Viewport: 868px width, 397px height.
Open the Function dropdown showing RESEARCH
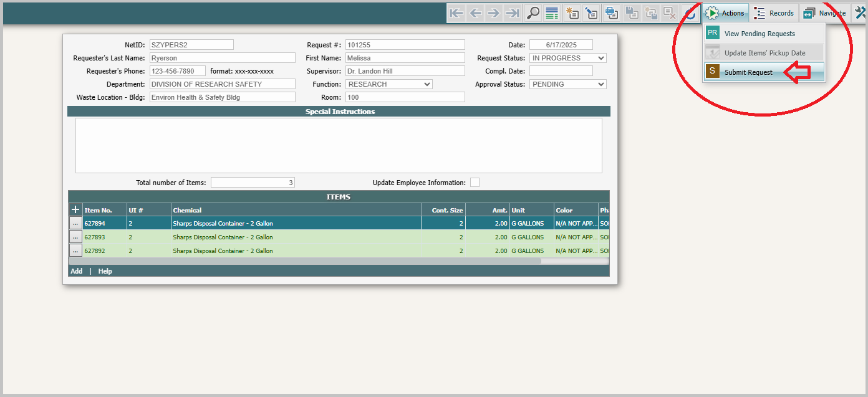pyautogui.click(x=389, y=84)
